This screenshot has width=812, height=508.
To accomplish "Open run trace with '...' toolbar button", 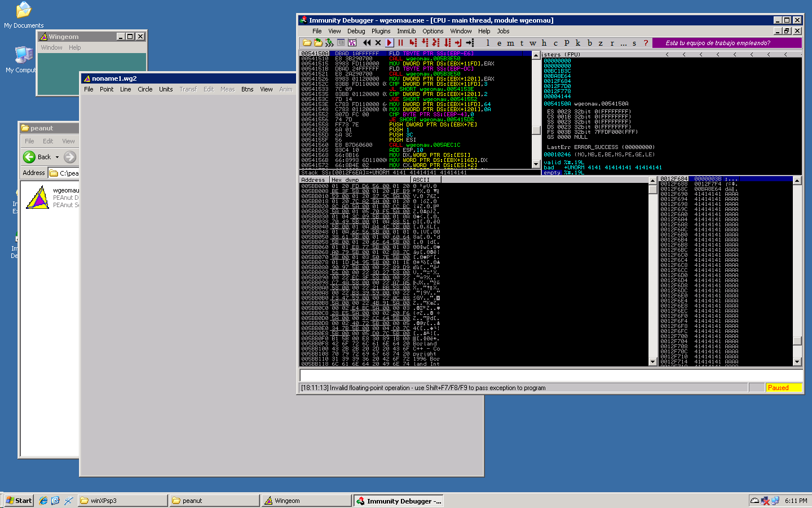I will point(623,43).
